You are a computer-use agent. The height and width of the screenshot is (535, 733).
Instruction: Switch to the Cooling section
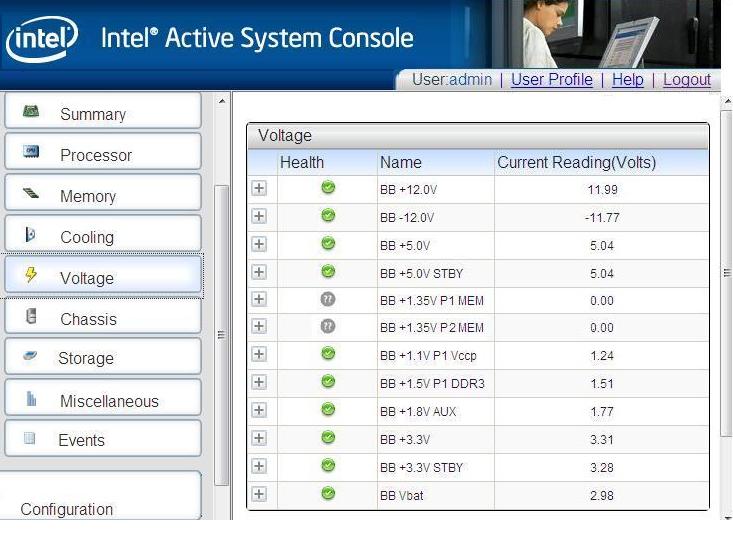point(103,234)
